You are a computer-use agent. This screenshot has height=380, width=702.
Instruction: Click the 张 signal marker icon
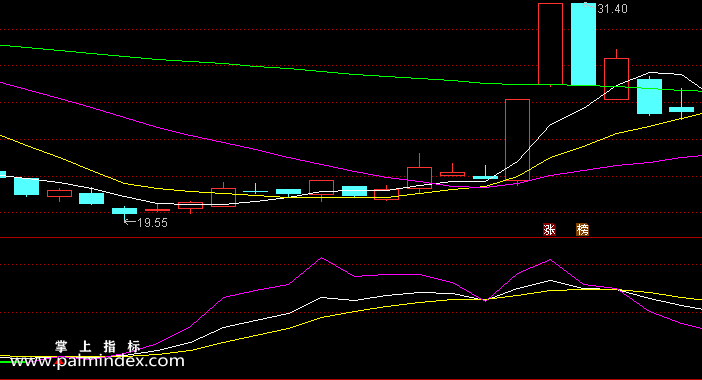click(549, 230)
